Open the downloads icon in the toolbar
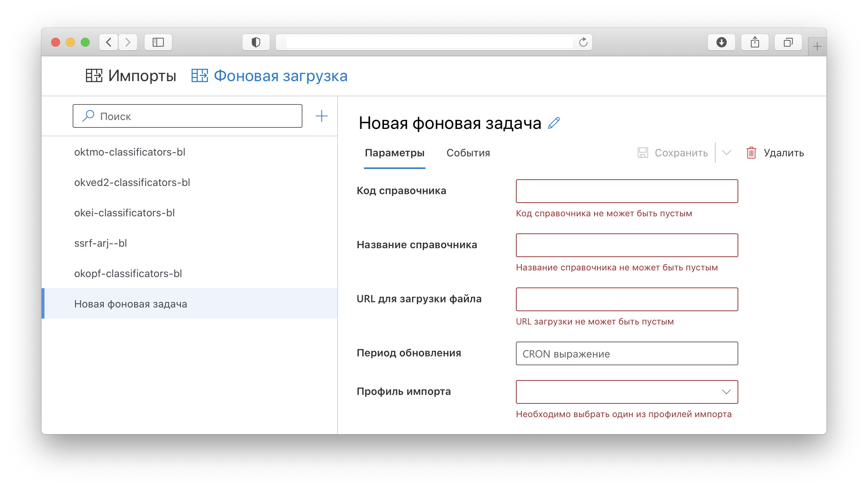The height and width of the screenshot is (489, 868). coord(721,42)
